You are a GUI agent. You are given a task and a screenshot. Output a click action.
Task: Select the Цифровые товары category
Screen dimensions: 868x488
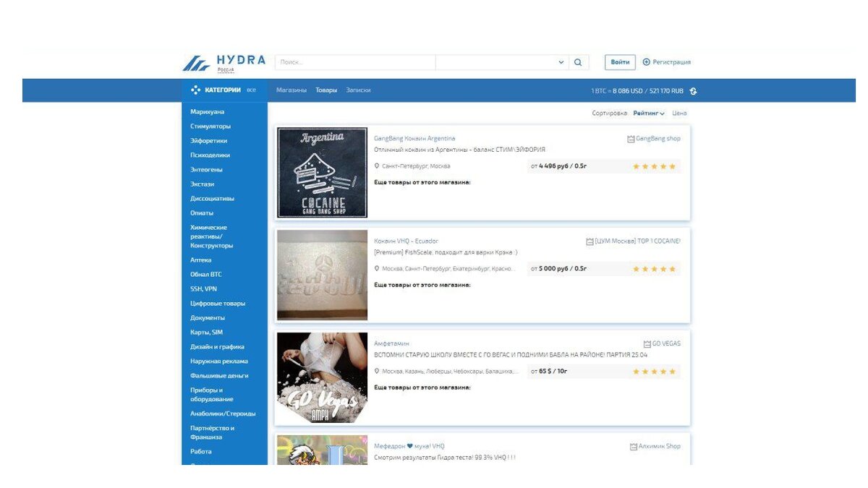[x=218, y=304]
